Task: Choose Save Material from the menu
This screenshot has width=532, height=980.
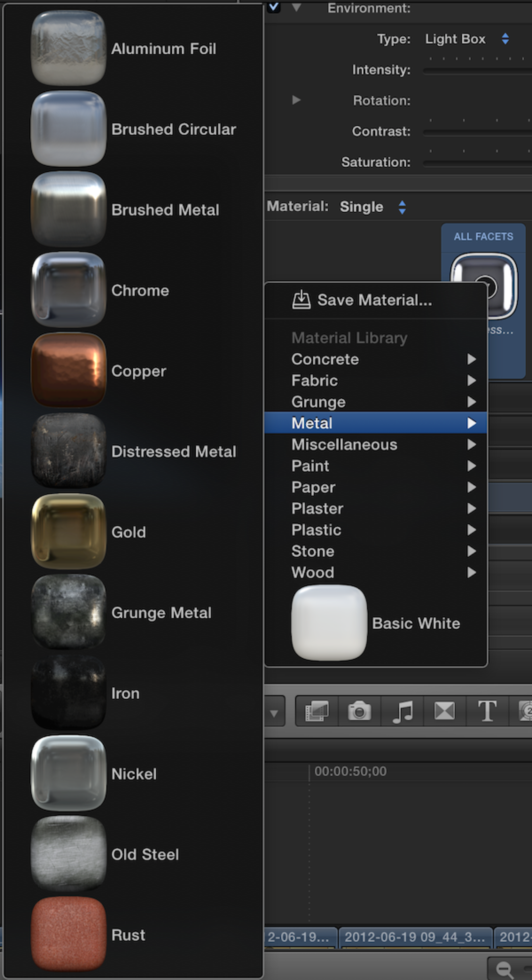Action: tap(374, 300)
